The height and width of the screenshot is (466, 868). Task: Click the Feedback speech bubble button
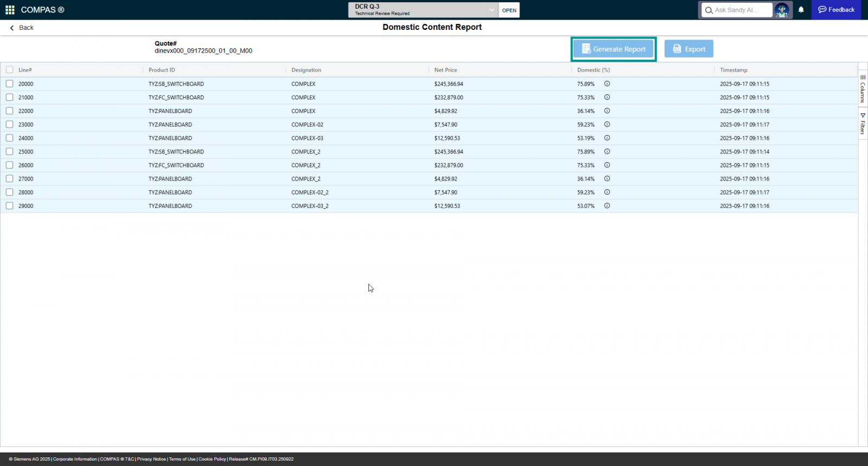pyautogui.click(x=836, y=10)
